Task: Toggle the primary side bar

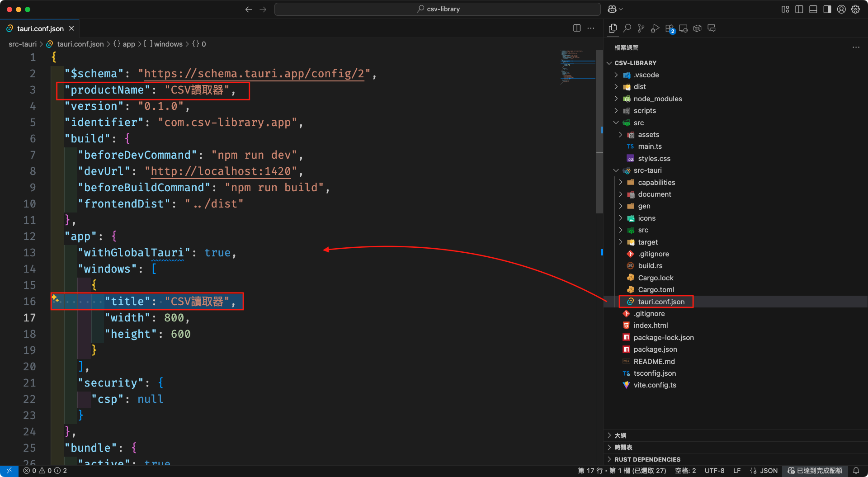Action: [799, 9]
